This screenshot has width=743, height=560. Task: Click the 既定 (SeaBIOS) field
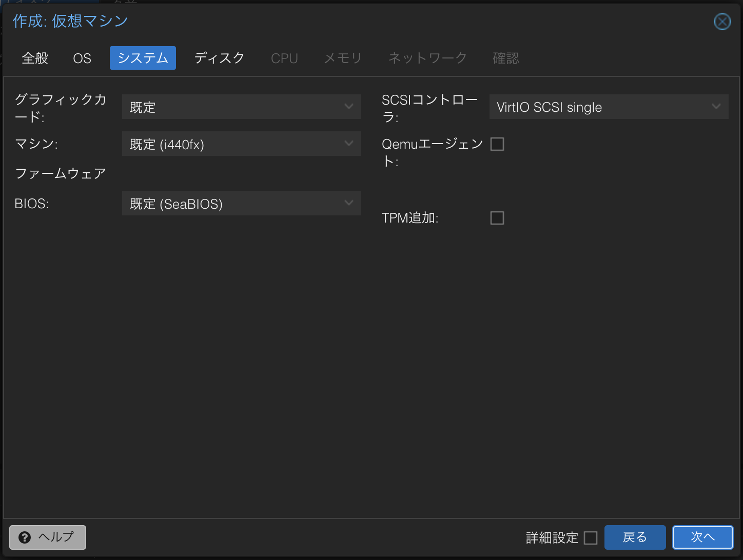(242, 203)
